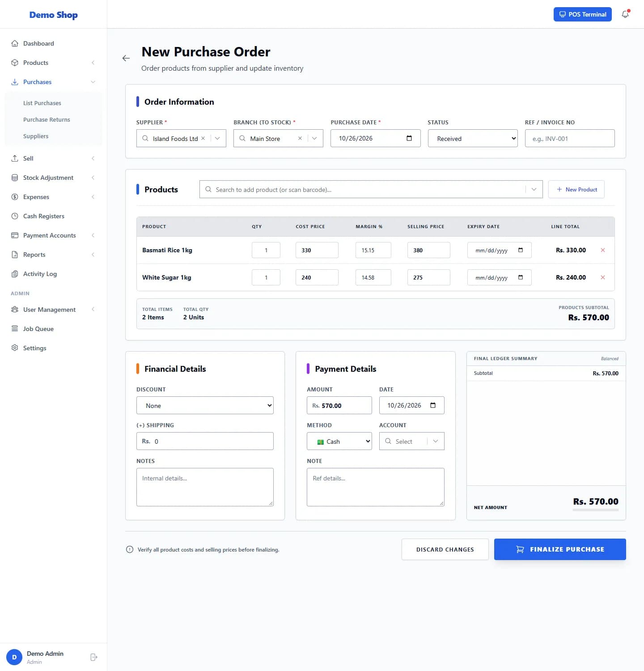The width and height of the screenshot is (644, 671).
Task: Click the Basmati Rice cost price field
Action: [x=317, y=250]
